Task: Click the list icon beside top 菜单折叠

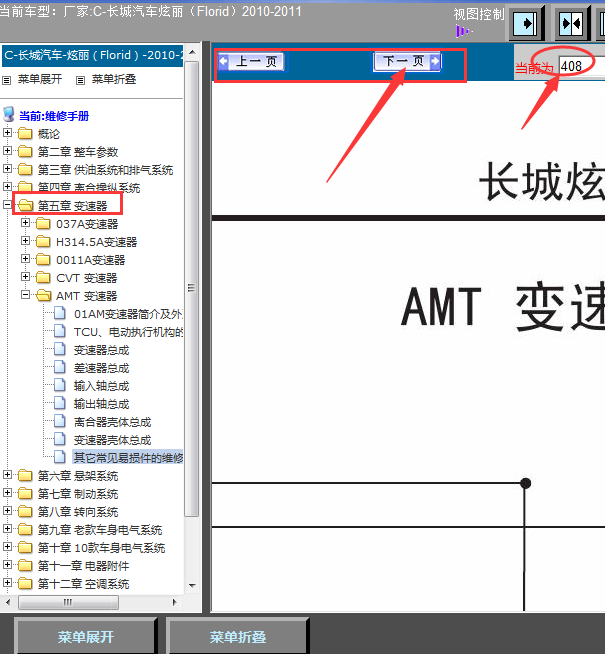Action: coord(80,80)
